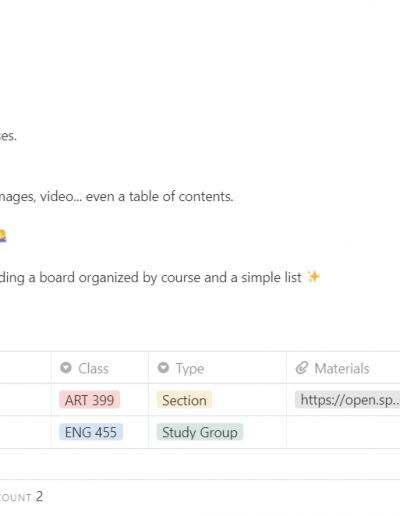Open the Materials column header menu
Image resolution: width=400 pixels, height=516 pixels.
[343, 368]
